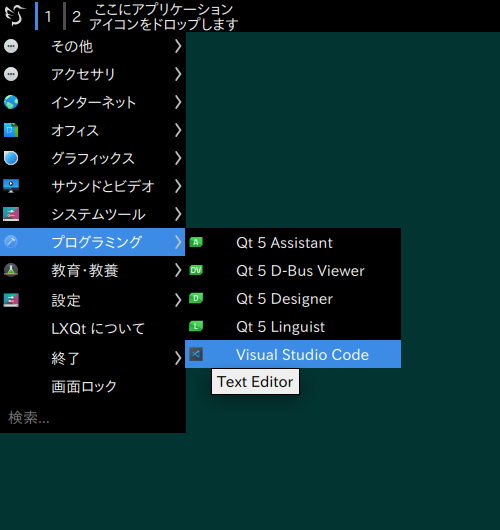The width and height of the screenshot is (500, 530).
Task: Open the インターネット menu category
Action: (93, 102)
